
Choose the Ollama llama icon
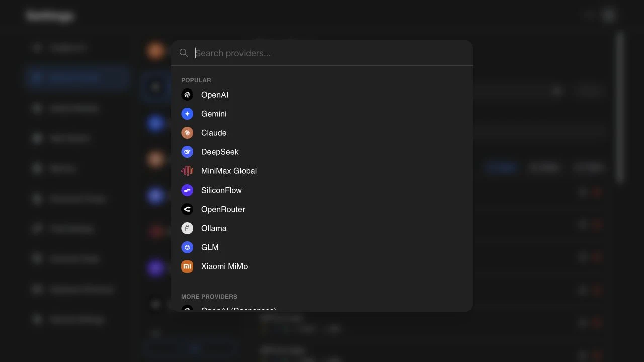pos(187,228)
